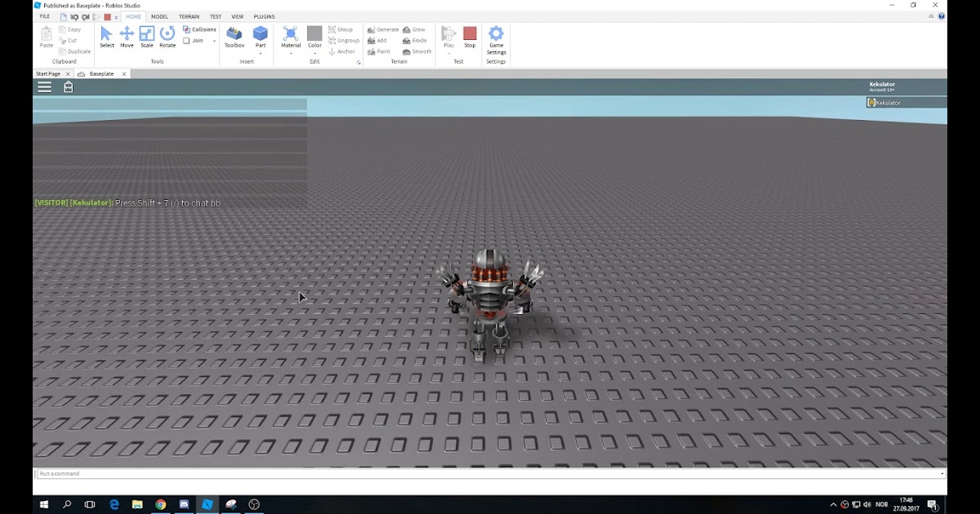
Task: Click the Generate terrain tool
Action: (383, 29)
